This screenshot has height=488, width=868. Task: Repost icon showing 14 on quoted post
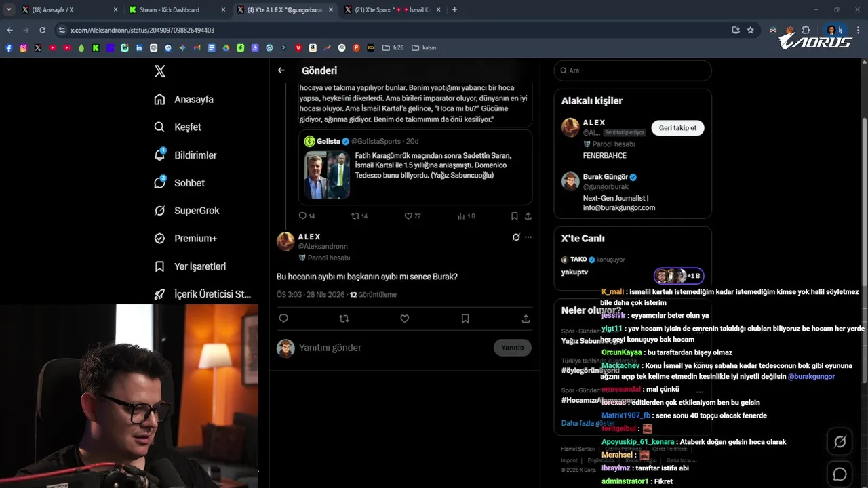point(355,216)
